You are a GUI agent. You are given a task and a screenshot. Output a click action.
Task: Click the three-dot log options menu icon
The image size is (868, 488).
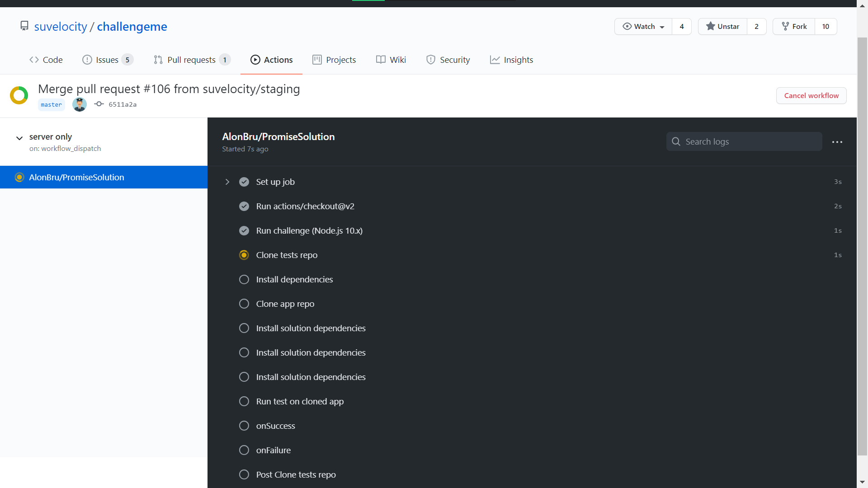click(837, 142)
